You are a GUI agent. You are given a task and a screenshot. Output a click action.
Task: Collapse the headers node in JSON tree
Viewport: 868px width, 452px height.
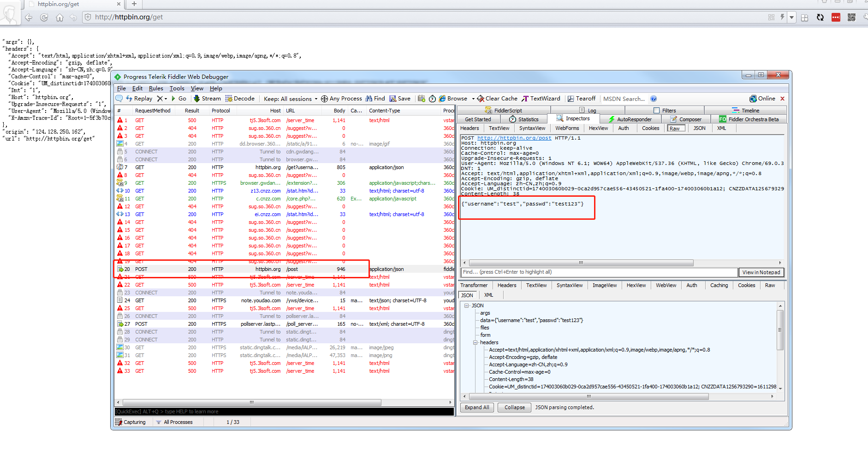point(475,342)
